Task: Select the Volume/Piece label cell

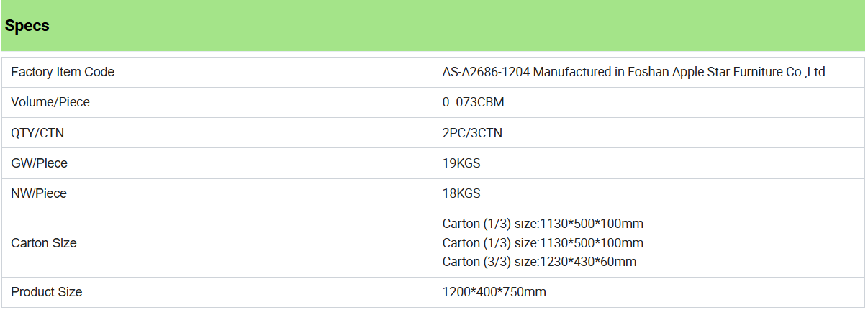Action: [217, 102]
